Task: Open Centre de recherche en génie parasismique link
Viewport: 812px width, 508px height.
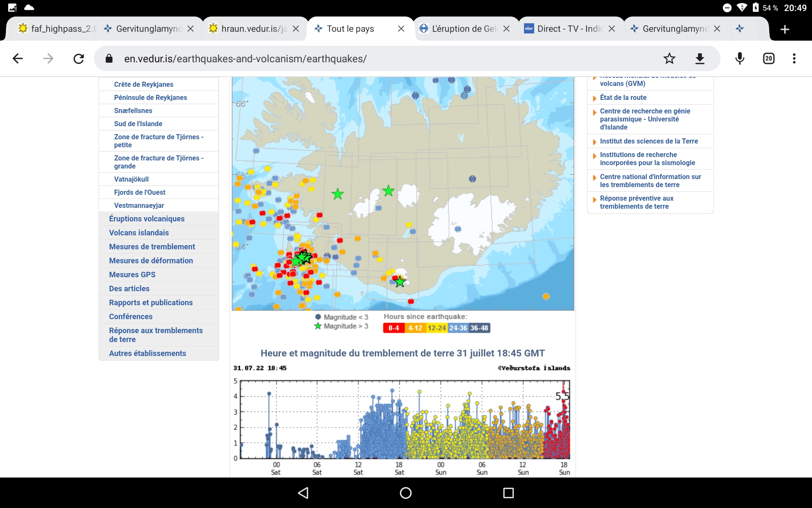Action: (645, 119)
